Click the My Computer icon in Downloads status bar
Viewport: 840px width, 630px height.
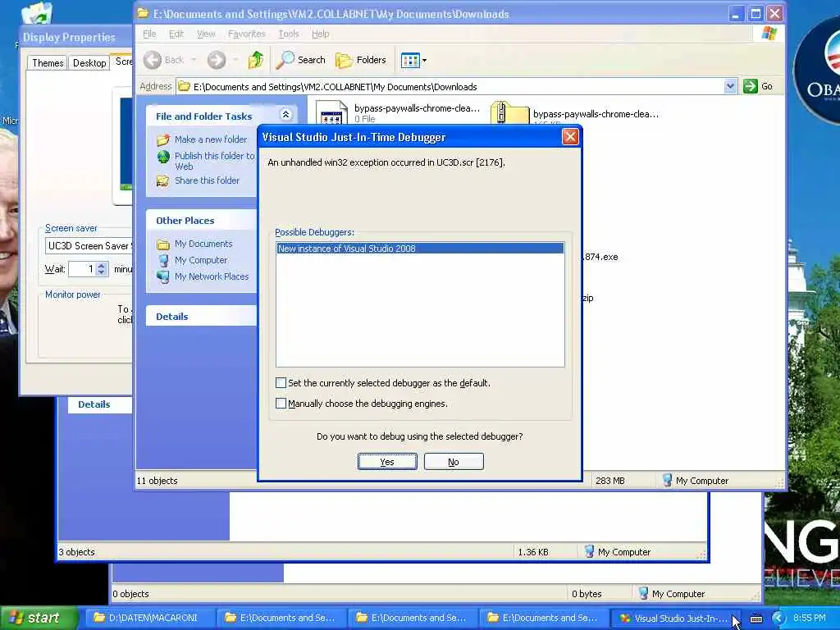(667, 480)
